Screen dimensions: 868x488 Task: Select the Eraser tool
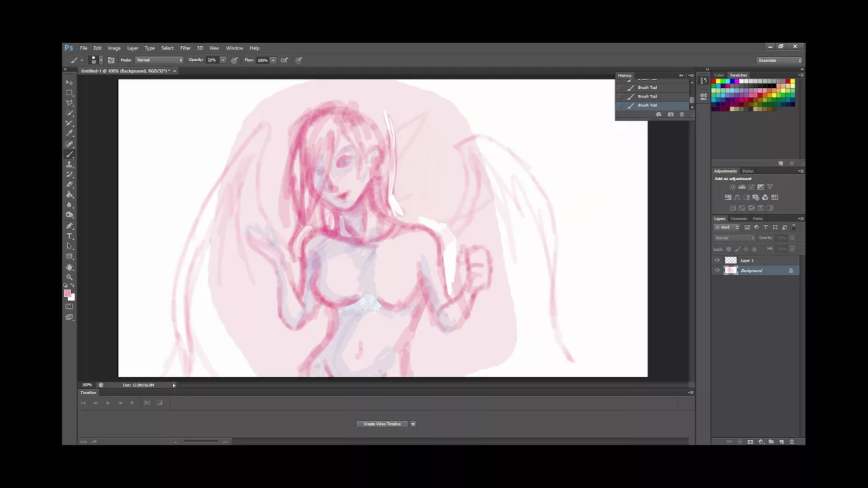click(69, 184)
